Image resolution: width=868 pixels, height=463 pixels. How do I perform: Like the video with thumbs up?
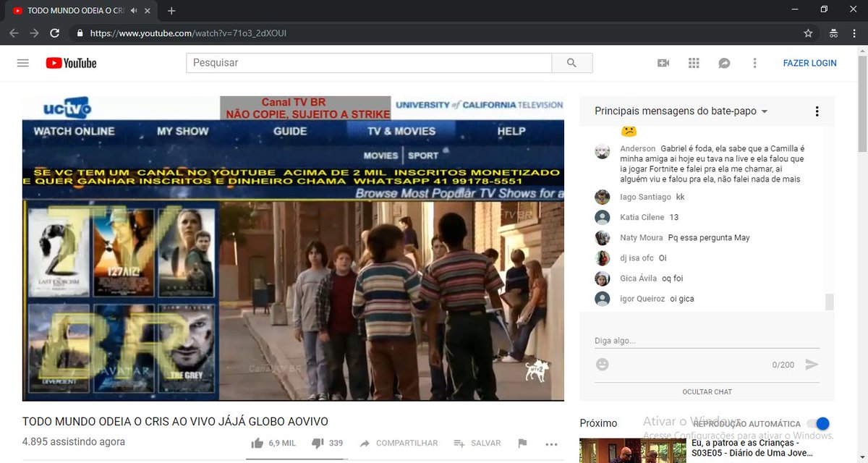point(273,443)
